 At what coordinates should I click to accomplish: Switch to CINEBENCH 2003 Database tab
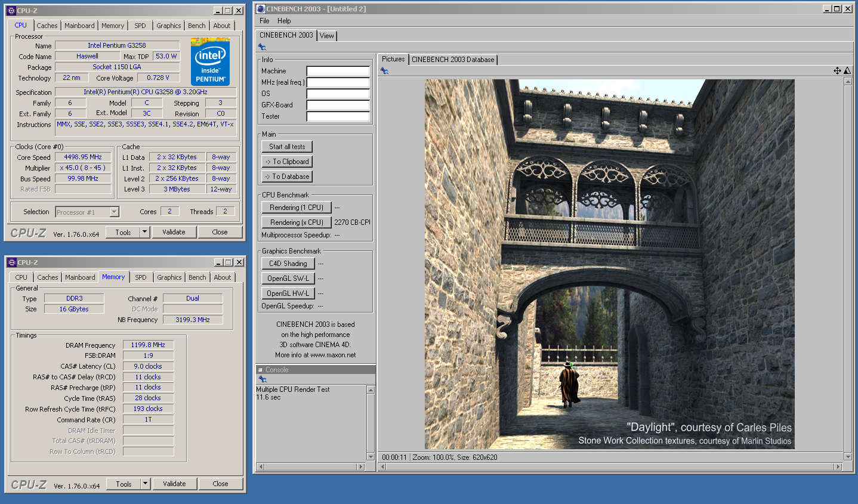(453, 60)
